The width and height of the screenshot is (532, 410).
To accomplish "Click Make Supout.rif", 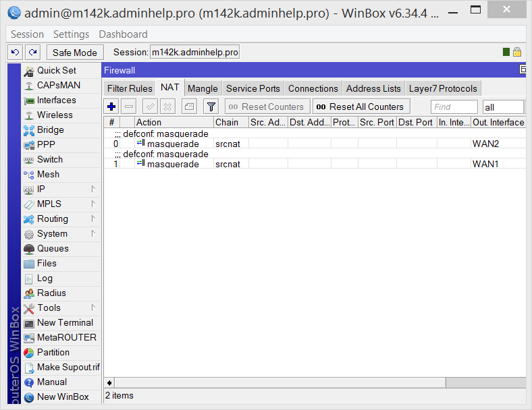I will [x=61, y=368].
